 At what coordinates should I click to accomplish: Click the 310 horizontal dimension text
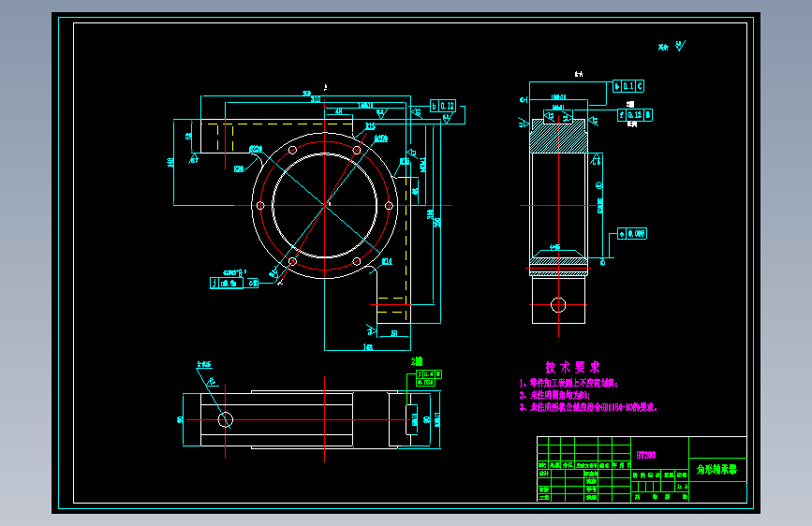[x=316, y=99]
